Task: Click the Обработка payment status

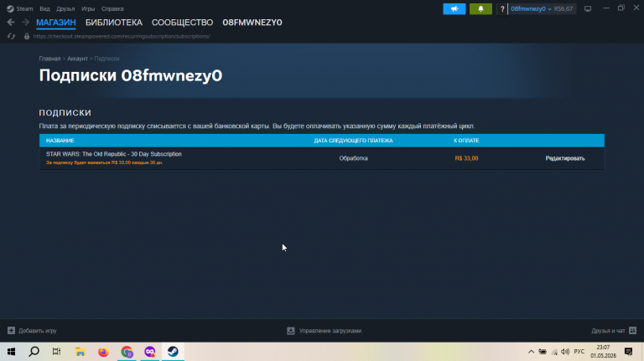Action: tap(353, 158)
